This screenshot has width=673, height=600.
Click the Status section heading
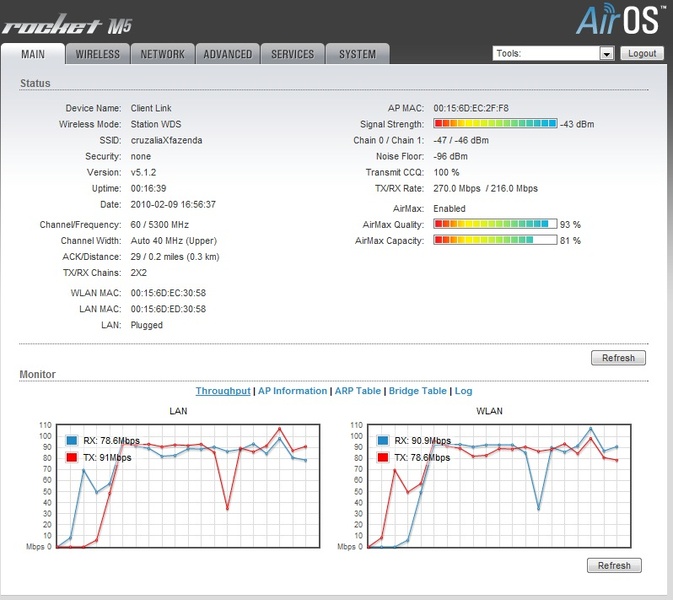click(x=35, y=83)
